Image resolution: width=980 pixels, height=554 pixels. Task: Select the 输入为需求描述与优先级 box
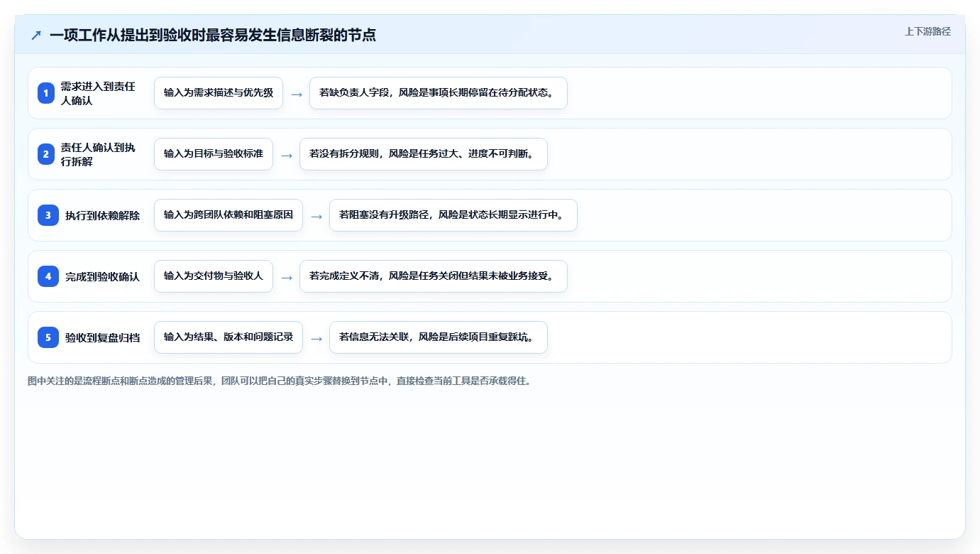[219, 93]
